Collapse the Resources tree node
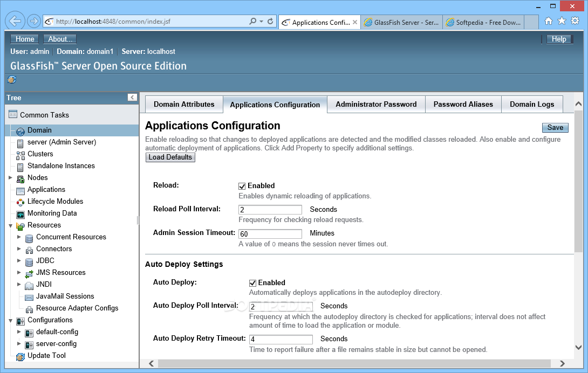 point(11,226)
